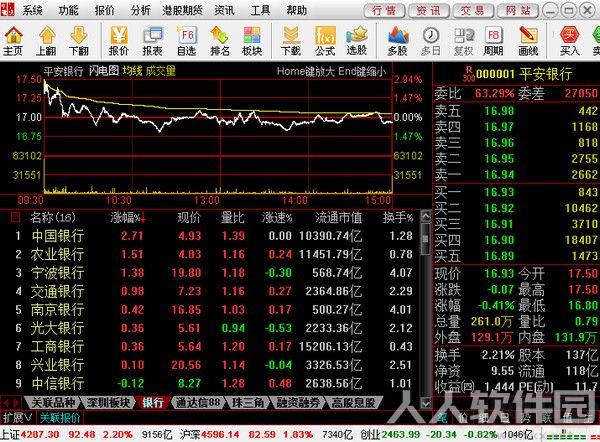Open the 主页 home toolbar icon

(x=13, y=41)
